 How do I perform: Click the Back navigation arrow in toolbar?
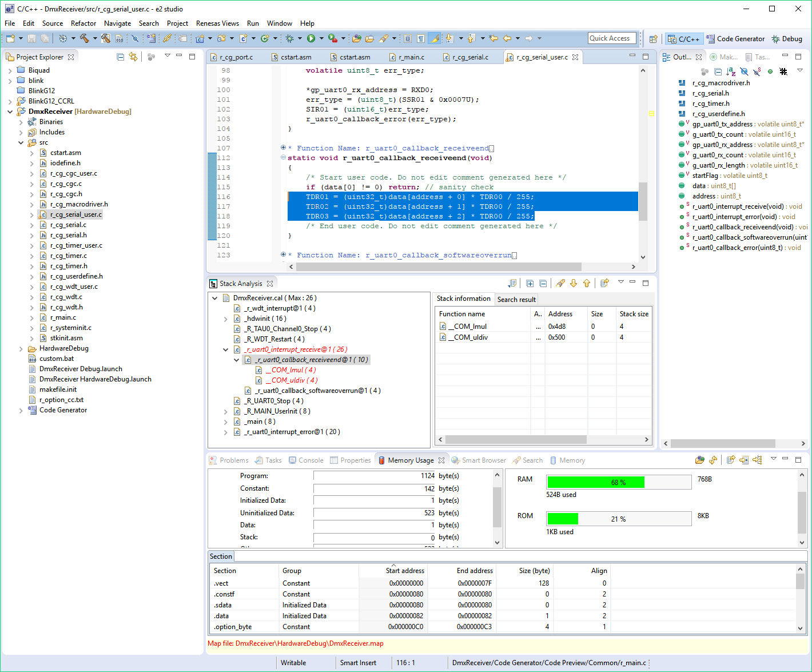pos(507,38)
